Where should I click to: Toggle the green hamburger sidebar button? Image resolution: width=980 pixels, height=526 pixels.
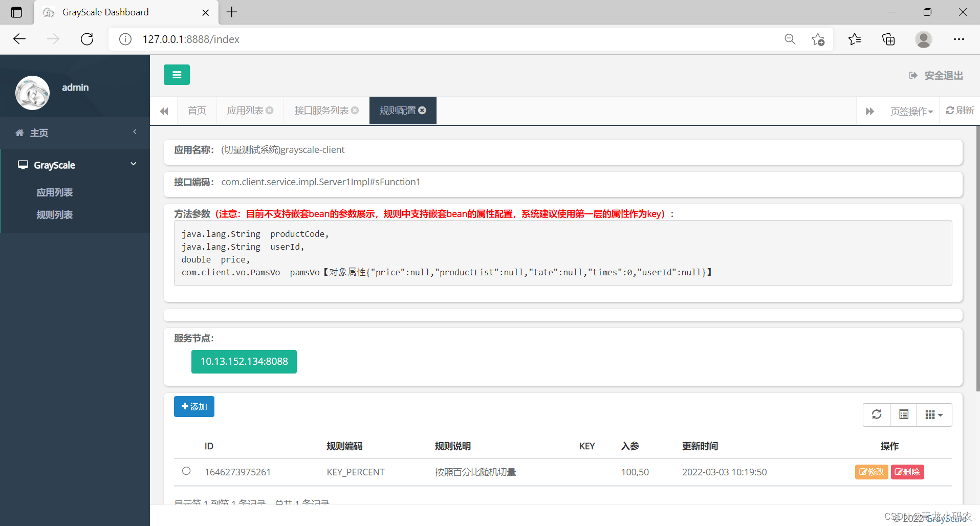(x=177, y=75)
